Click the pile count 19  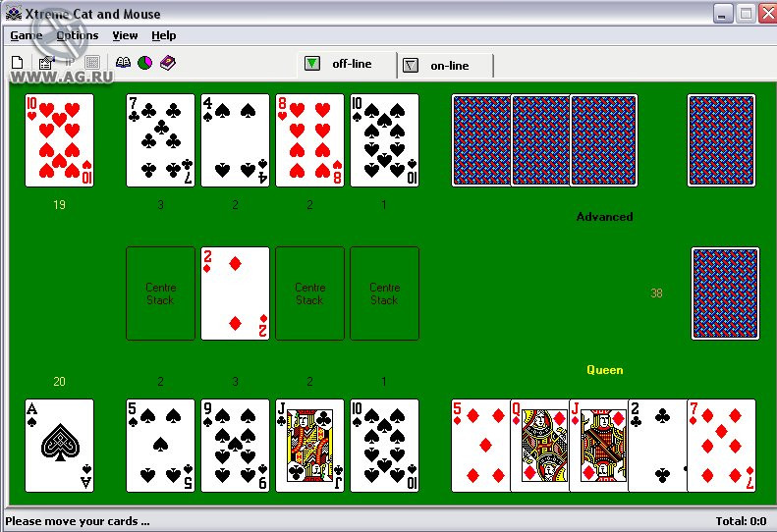60,204
